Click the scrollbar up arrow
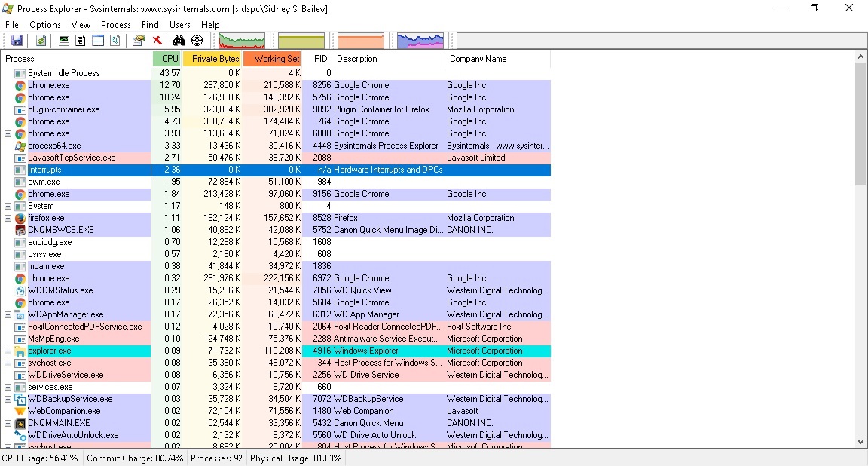This screenshot has width=868, height=466. pos(860,57)
